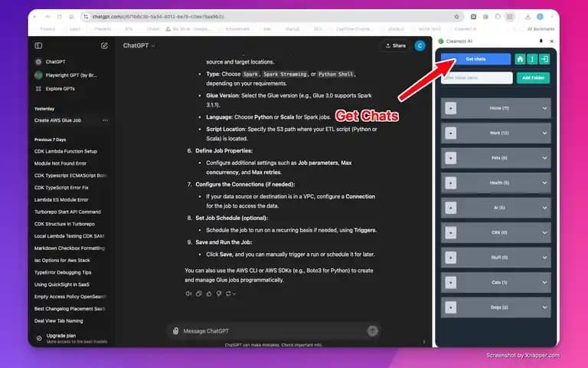This screenshot has width=588, height=368.
Task: Open the Markdown Checkbox Formatting chat
Action: [70, 248]
